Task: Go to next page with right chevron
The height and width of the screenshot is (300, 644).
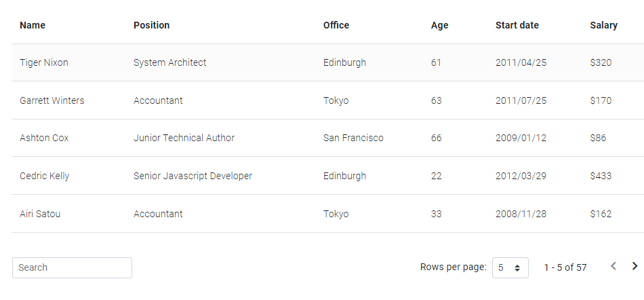Action: 634,266
